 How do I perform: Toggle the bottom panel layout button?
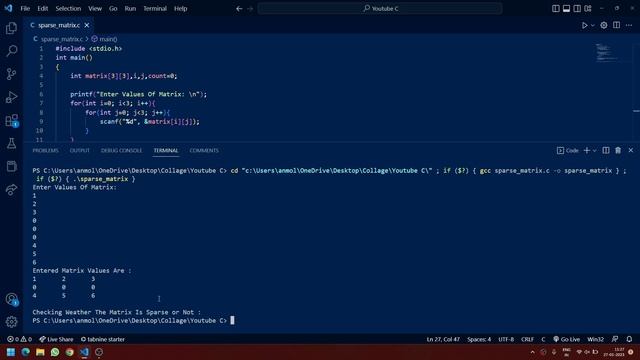[566, 9]
